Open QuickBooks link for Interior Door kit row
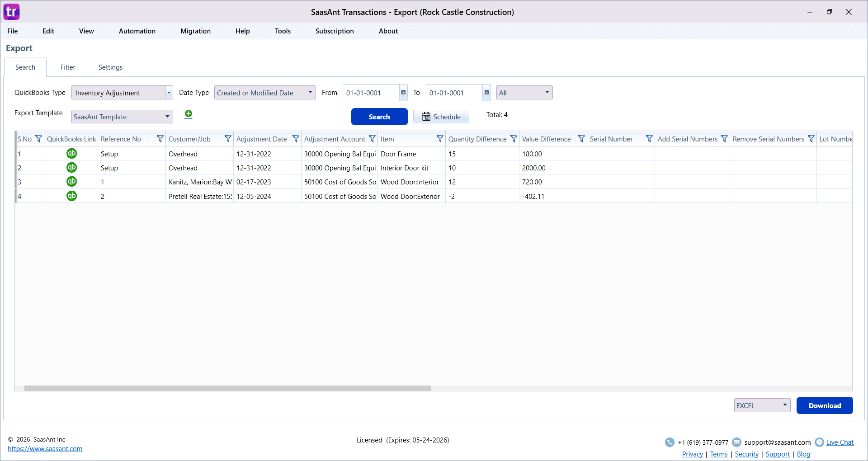 click(71, 168)
